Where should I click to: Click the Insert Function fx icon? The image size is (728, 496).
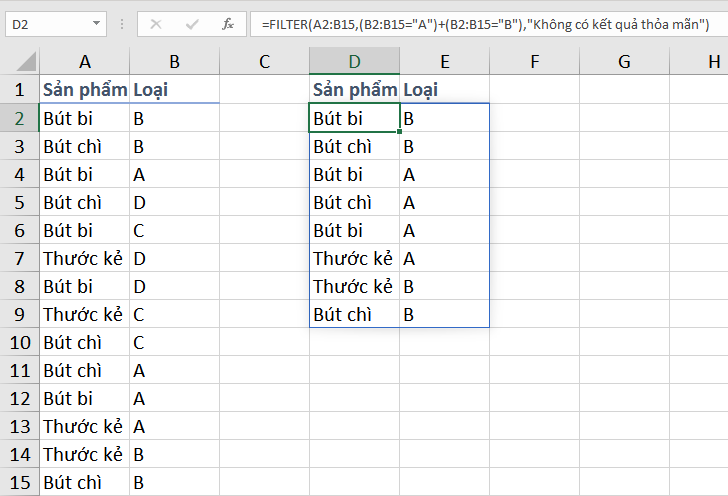coord(227,23)
